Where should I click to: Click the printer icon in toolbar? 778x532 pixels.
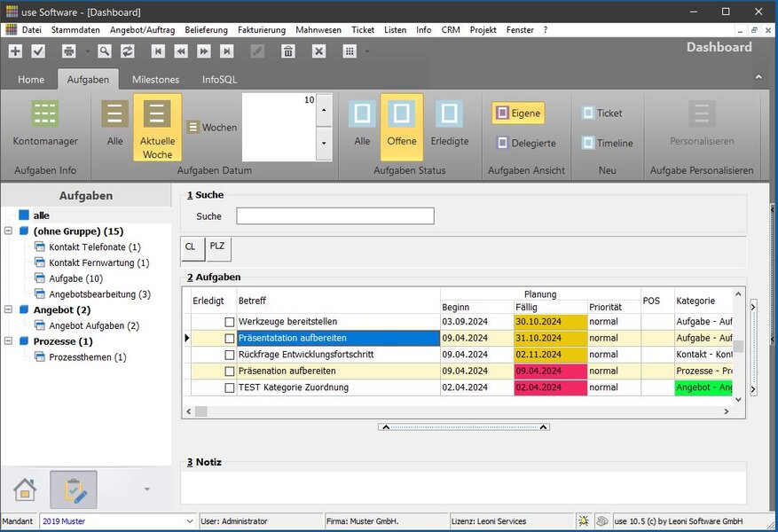(68, 51)
